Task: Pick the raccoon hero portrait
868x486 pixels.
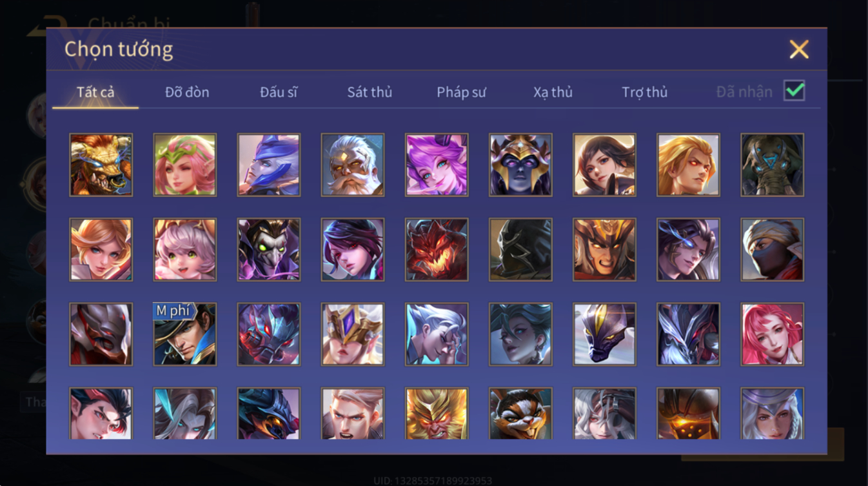Action: (x=520, y=414)
